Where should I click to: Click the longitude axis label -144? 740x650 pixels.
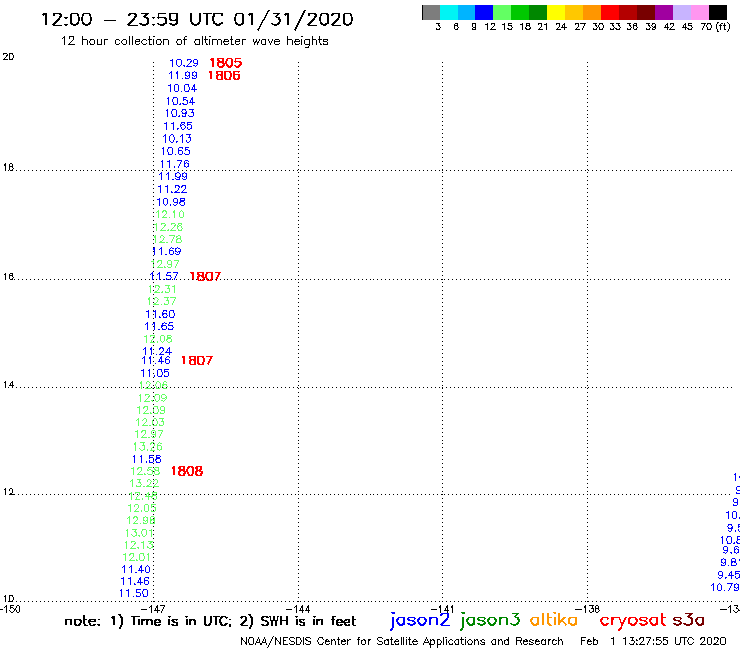(298, 609)
